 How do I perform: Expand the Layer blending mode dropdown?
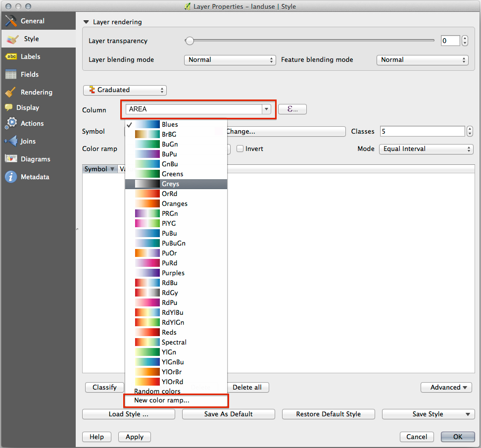[230, 60]
